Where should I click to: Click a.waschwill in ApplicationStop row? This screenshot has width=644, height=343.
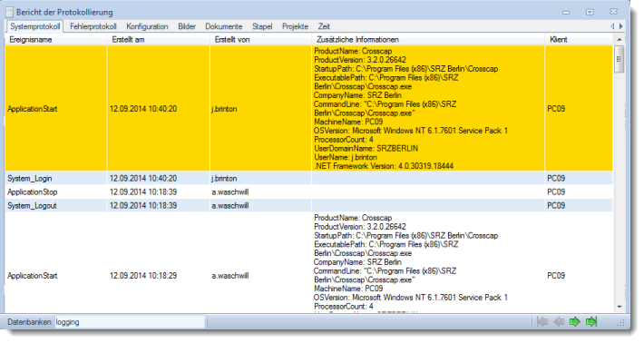[x=230, y=191]
